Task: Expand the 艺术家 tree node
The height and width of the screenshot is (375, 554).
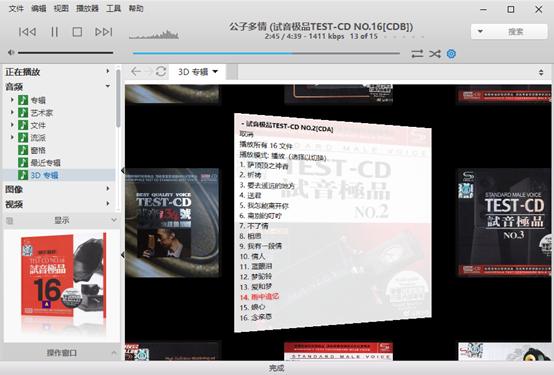Action: click(12, 112)
